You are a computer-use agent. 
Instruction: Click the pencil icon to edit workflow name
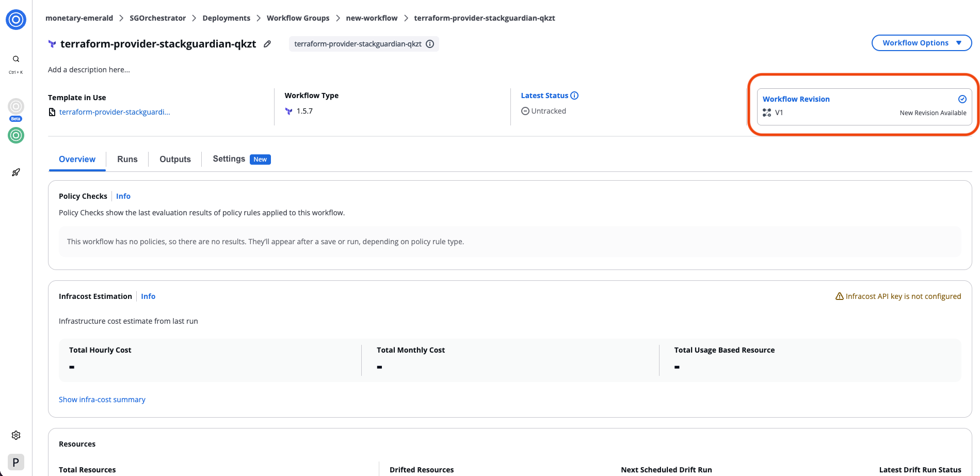click(267, 44)
